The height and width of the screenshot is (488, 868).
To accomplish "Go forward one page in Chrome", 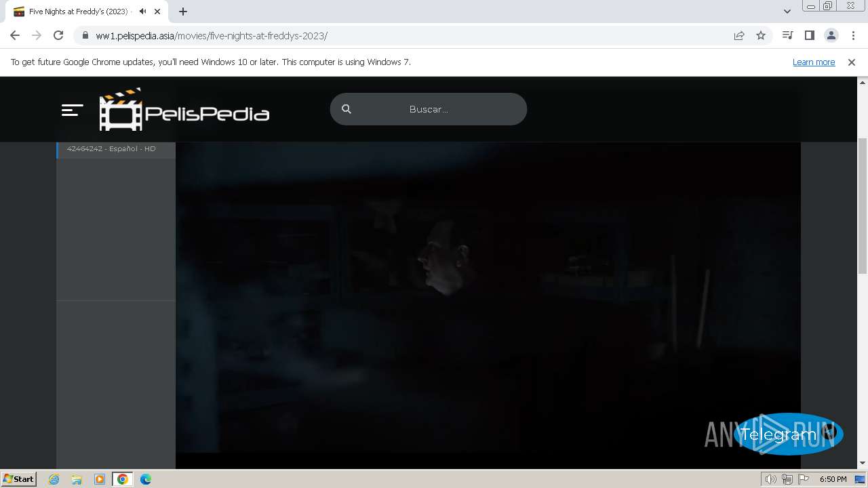I will point(37,35).
